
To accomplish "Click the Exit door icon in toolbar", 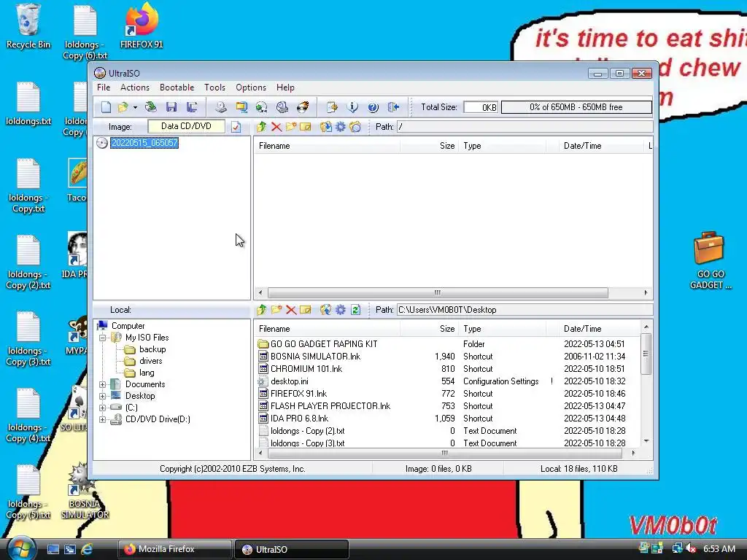I will [x=393, y=107].
